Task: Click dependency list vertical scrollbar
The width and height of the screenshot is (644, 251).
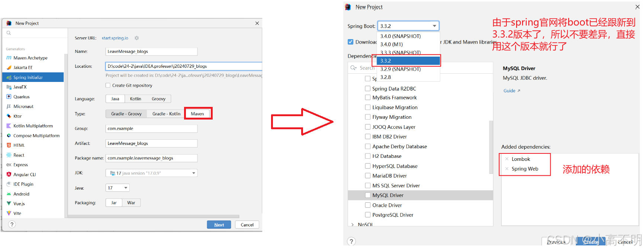Action: [491, 147]
